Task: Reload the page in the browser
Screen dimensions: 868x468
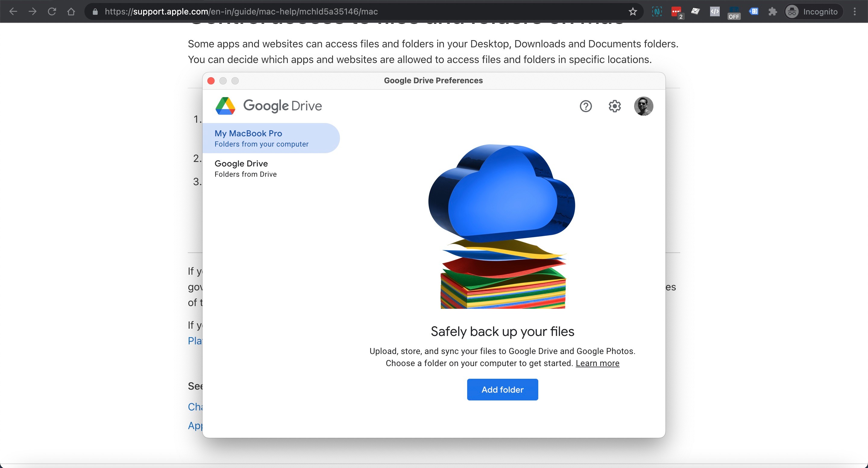Action: (x=52, y=12)
